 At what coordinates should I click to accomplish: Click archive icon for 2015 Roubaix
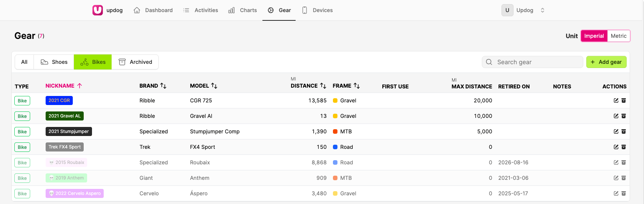point(624,162)
